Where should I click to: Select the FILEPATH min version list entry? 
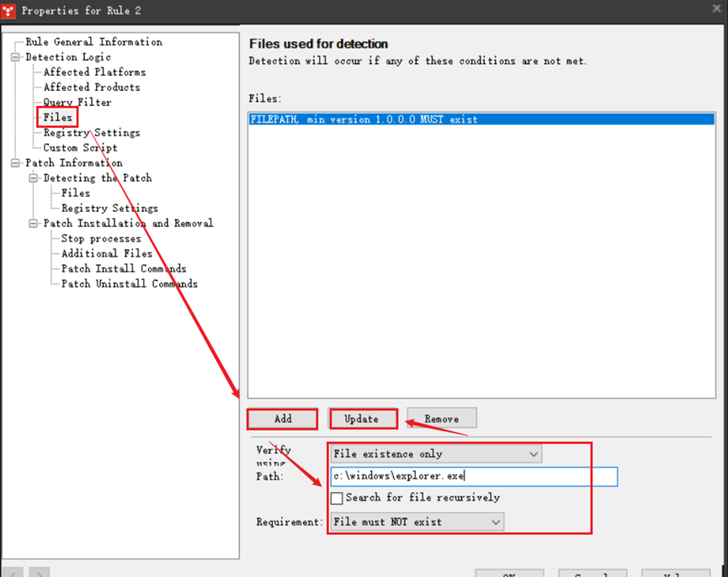364,119
